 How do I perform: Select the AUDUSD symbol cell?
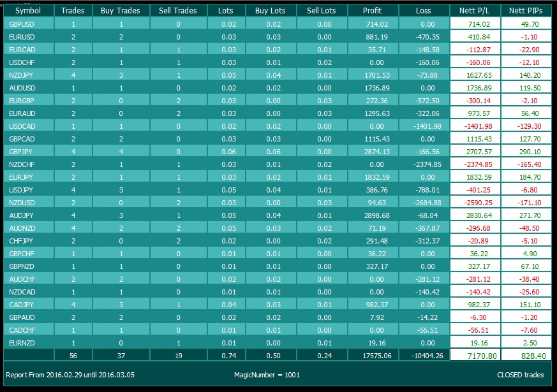[x=29, y=88]
